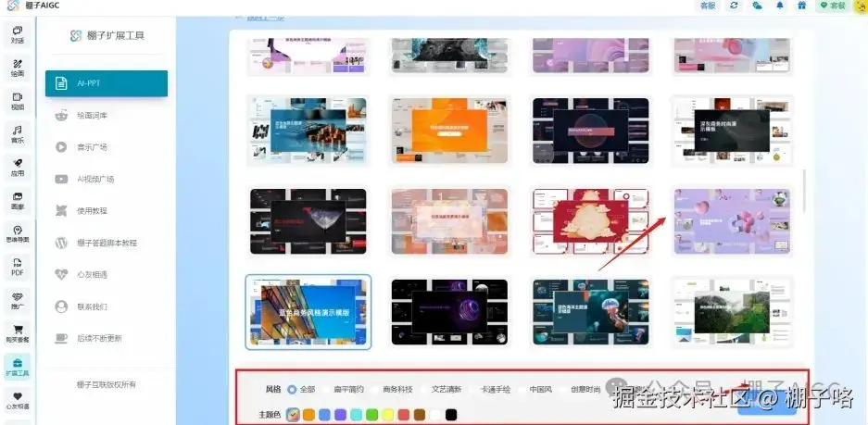The height and width of the screenshot is (425, 868).
Task: Open the 思维导图 mind map icon
Action: tap(18, 233)
